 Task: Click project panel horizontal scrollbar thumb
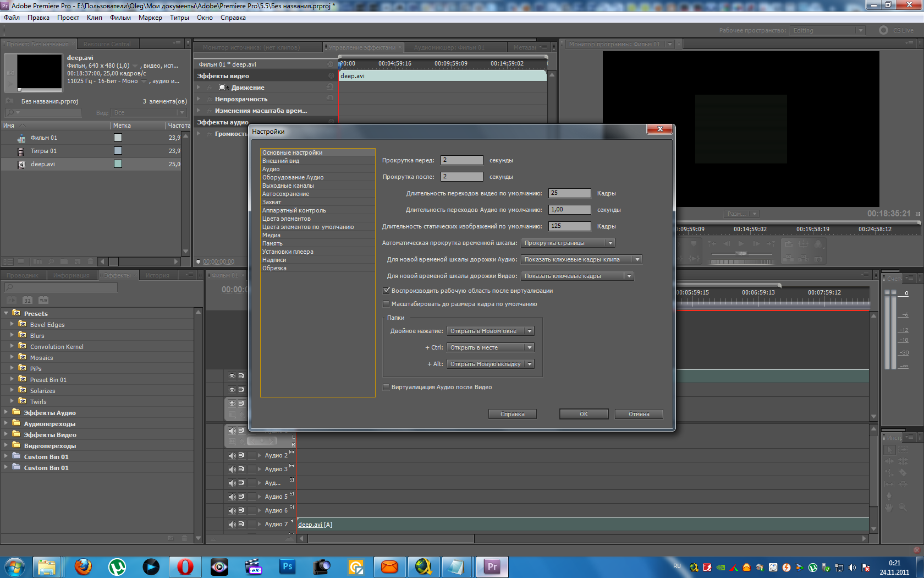pyautogui.click(x=113, y=261)
